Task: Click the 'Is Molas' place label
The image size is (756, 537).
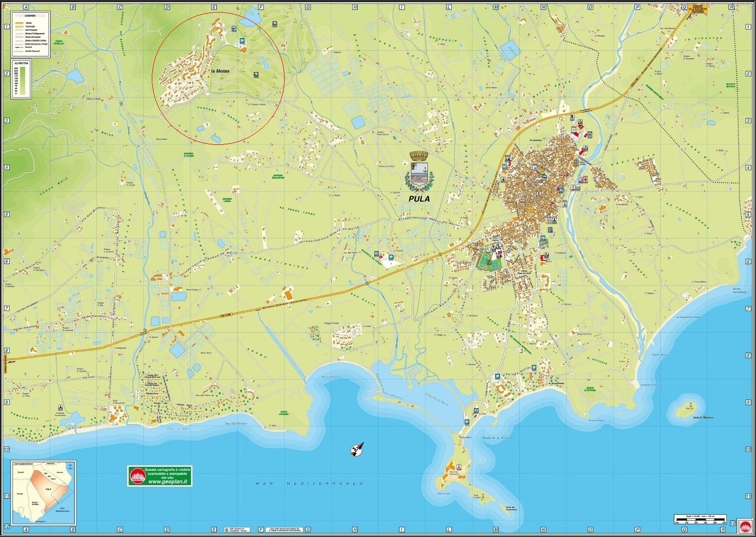Action: tap(220, 71)
